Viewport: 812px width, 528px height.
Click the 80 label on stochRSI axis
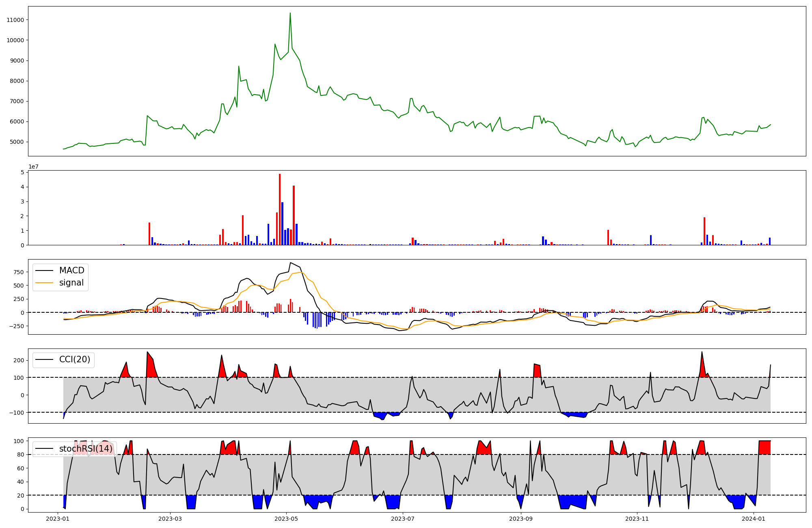pyautogui.click(x=20, y=454)
